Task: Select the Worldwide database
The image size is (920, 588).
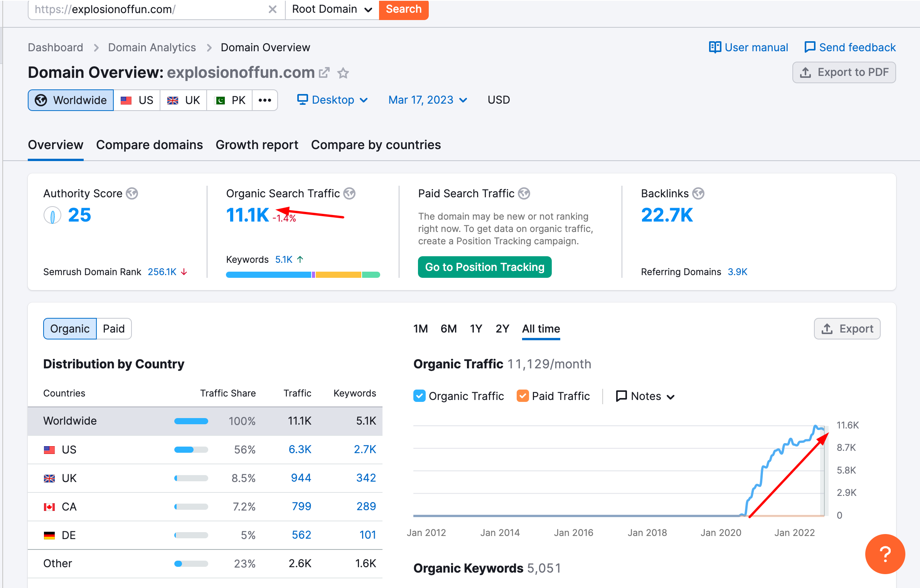Action: coord(71,100)
